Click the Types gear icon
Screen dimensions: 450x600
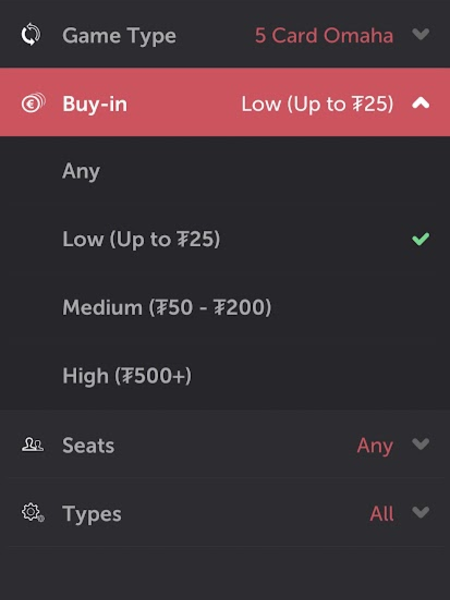point(33,513)
